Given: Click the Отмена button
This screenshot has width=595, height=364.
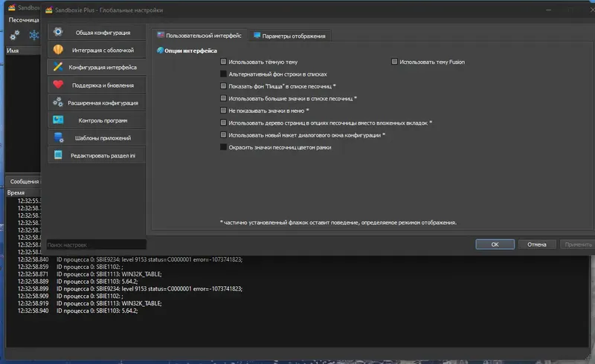Looking at the screenshot, I should (537, 244).
